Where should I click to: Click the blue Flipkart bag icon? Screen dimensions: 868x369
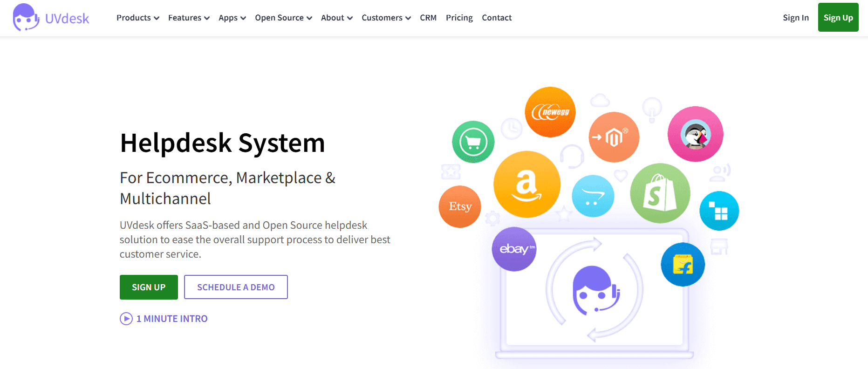coord(683,264)
